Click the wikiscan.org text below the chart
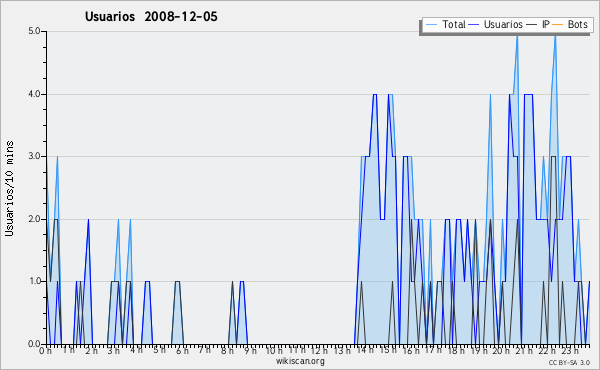 tap(300, 361)
